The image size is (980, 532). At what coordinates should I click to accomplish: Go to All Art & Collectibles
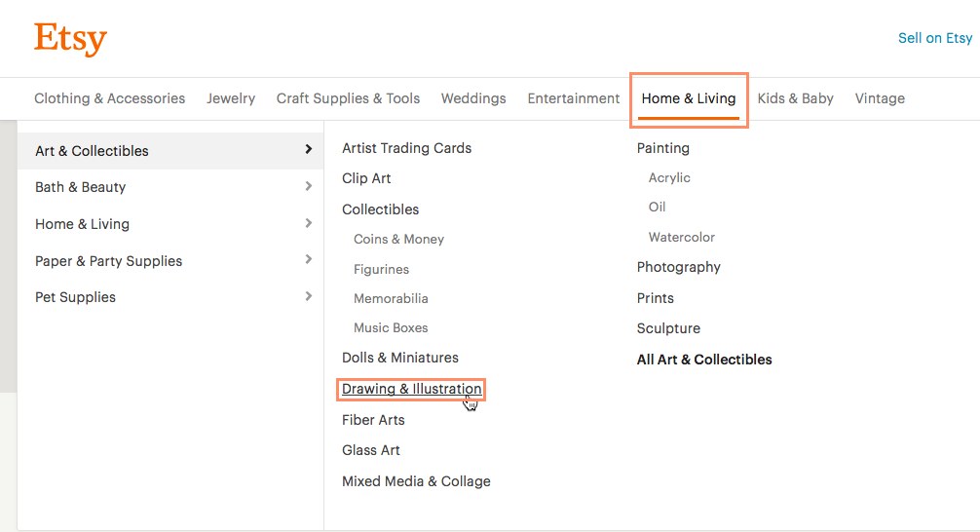[x=703, y=360]
